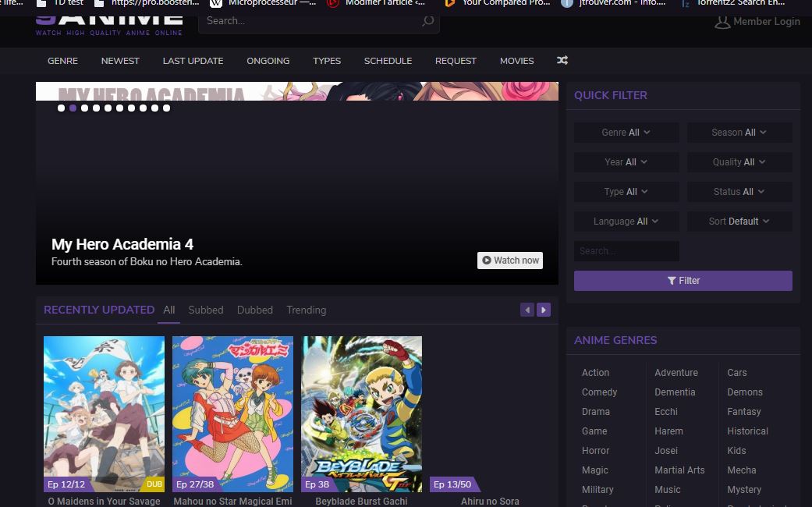Click the Member Login user icon
Viewport: 812px width, 507px height.
[x=722, y=22]
